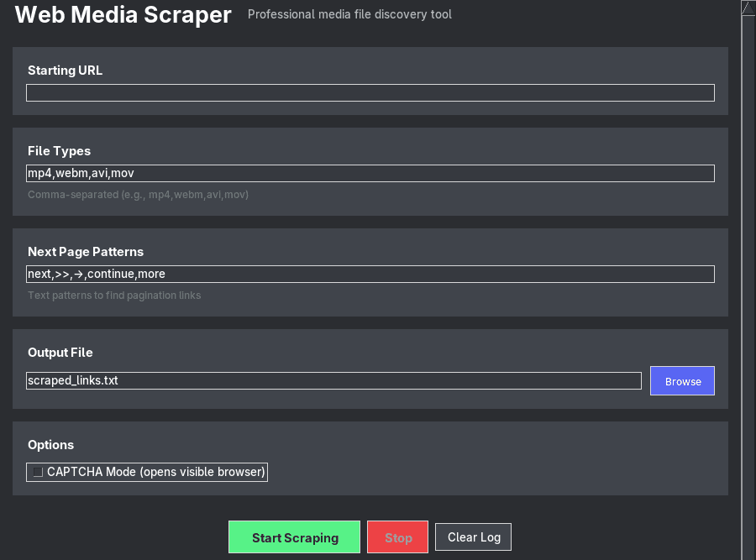Click the Next Page Patterns heading
This screenshot has height=560, width=756.
pos(86,252)
